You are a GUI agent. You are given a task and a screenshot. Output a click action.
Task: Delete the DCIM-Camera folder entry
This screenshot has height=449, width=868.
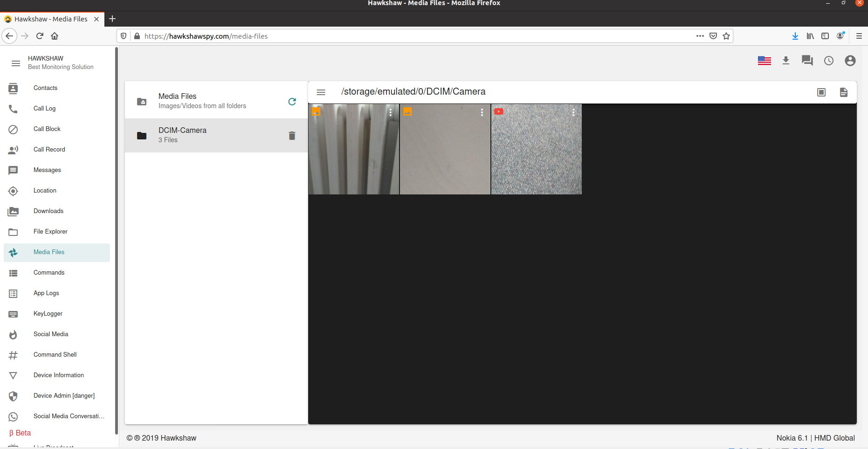point(292,135)
